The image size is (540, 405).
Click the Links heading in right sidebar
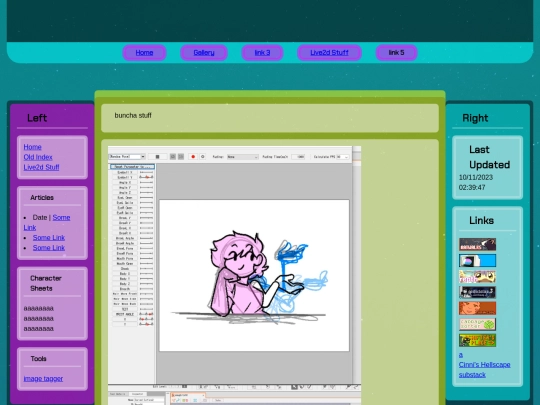point(481,220)
